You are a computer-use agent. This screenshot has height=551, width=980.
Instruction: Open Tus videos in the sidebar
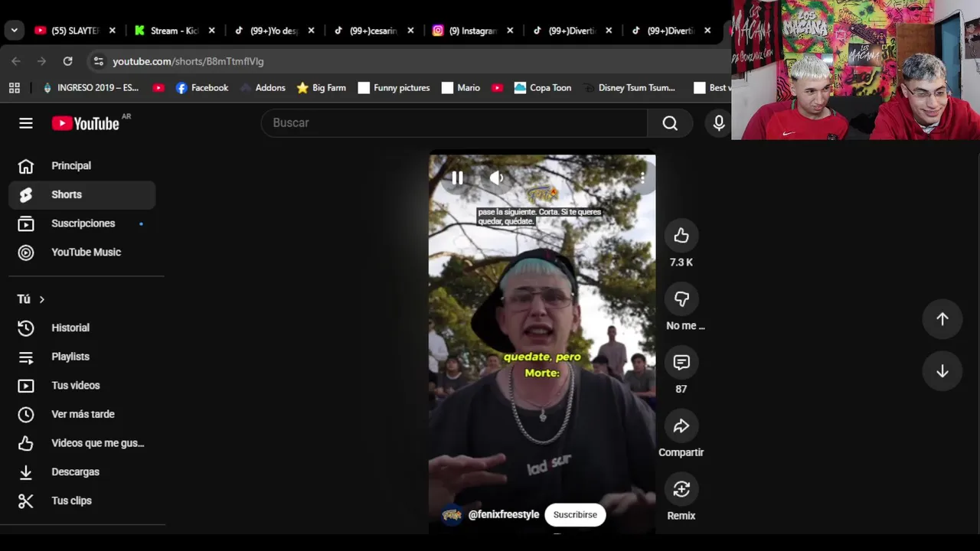(x=82, y=386)
